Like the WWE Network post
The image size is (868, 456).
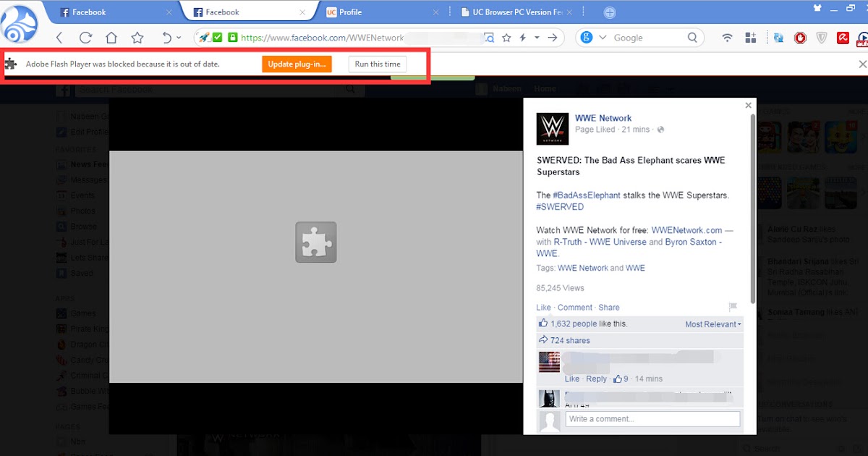tap(543, 308)
